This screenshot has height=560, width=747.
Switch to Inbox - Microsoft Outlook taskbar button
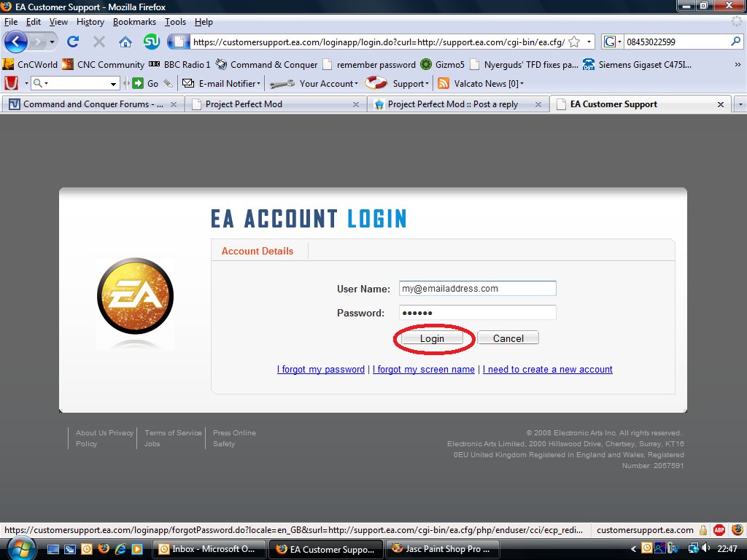pos(209,549)
